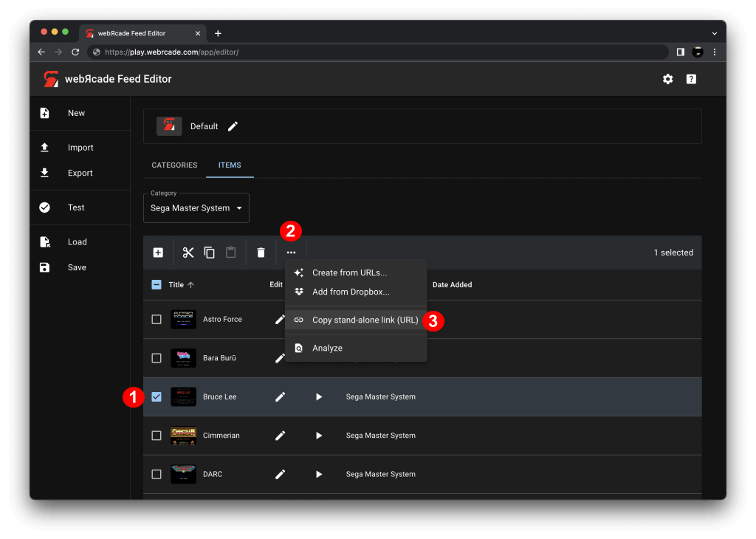The height and width of the screenshot is (539, 756).
Task: Edit the Default feed name
Action: tap(233, 126)
